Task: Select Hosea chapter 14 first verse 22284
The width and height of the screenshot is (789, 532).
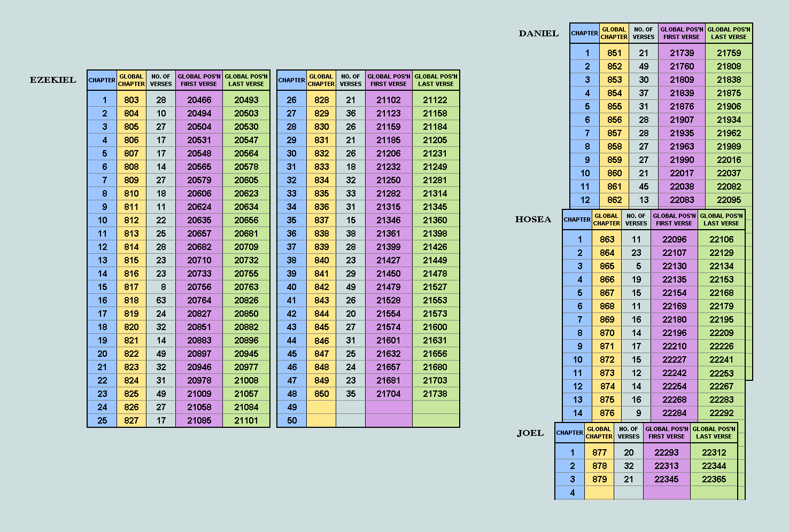Action: 675,413
